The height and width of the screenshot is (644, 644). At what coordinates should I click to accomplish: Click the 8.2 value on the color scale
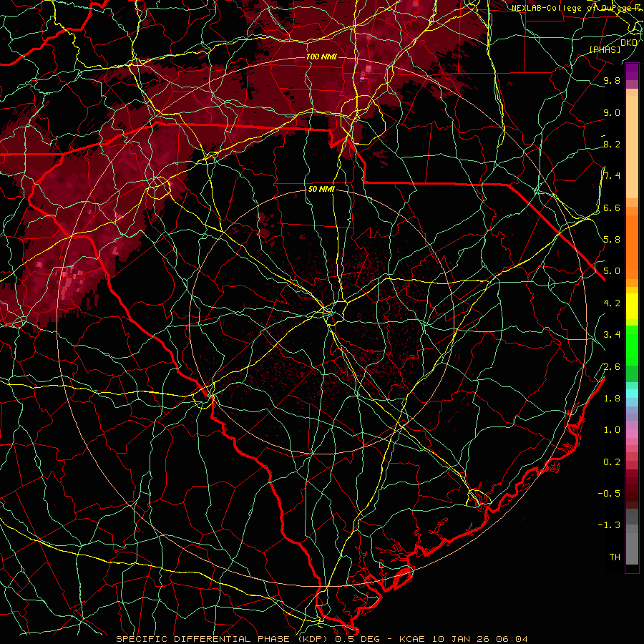click(612, 144)
